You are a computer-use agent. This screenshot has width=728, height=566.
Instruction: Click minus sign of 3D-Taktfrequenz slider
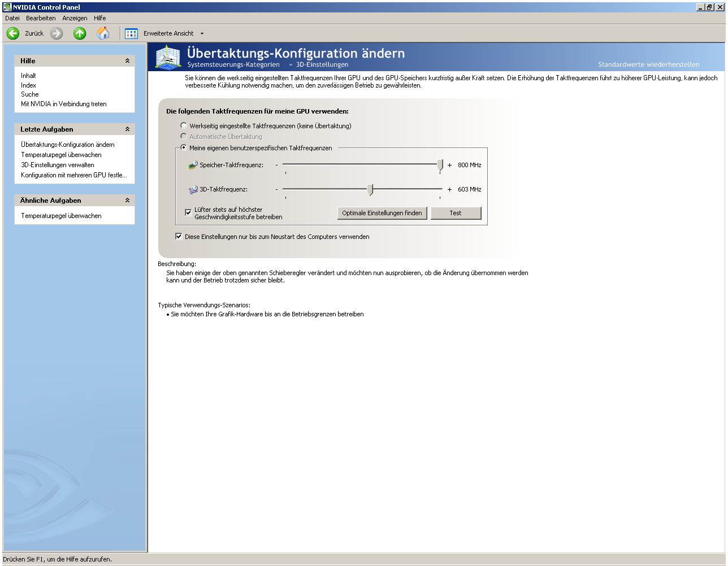coord(276,189)
